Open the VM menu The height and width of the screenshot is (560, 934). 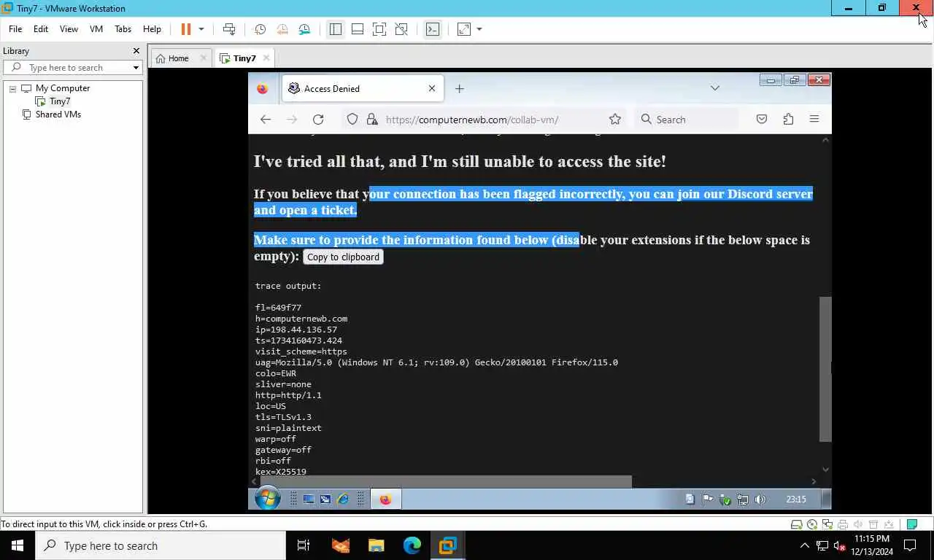pos(96,29)
